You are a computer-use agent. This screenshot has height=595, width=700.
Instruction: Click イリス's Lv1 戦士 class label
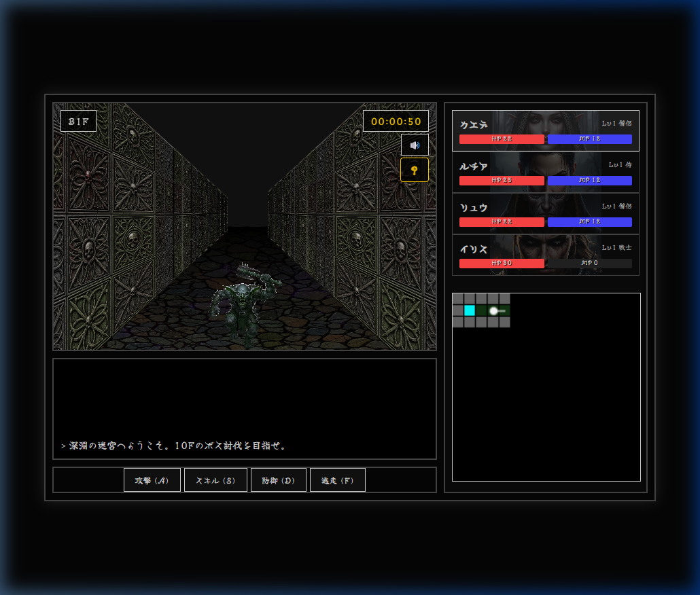616,247
